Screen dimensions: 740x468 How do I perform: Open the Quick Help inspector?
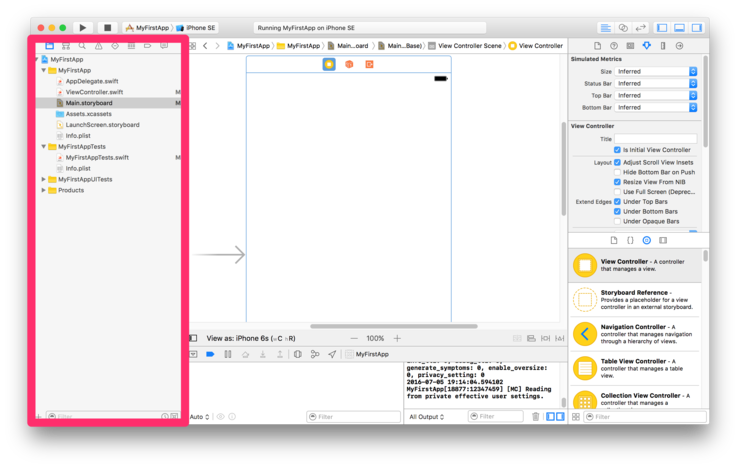[x=614, y=46]
